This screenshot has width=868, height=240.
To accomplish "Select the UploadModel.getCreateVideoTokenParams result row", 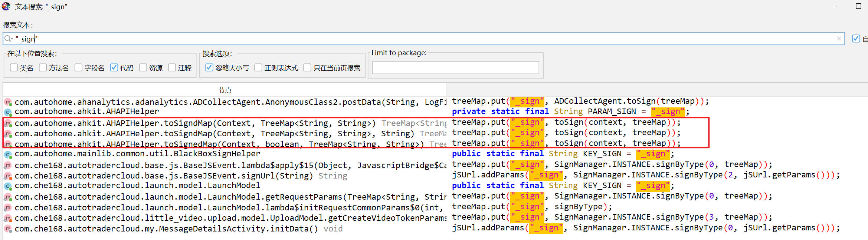I will coord(230,218).
